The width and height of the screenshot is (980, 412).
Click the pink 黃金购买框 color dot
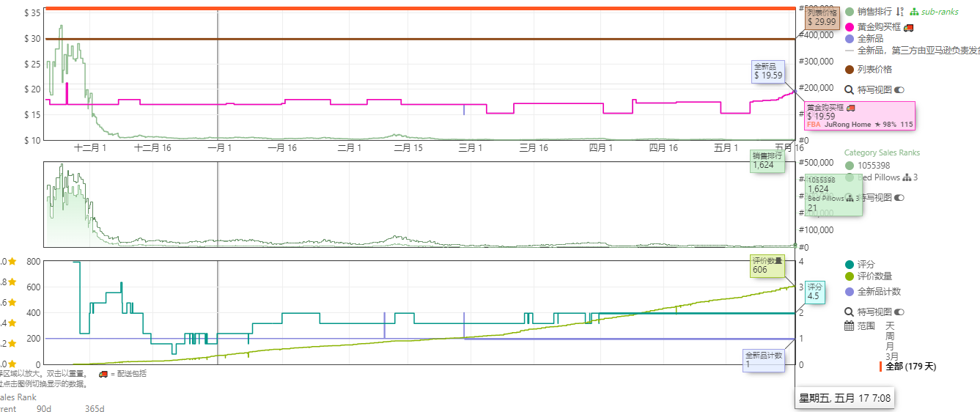(850, 27)
